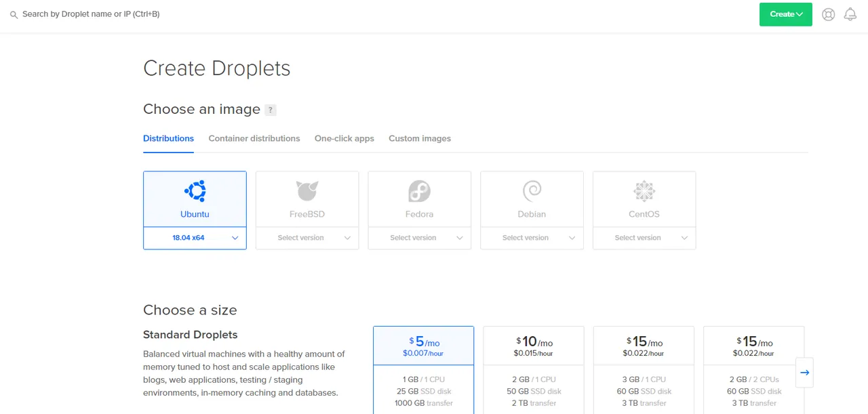Open the CentOS Select version dropdown
The height and width of the screenshot is (414, 868).
point(644,238)
